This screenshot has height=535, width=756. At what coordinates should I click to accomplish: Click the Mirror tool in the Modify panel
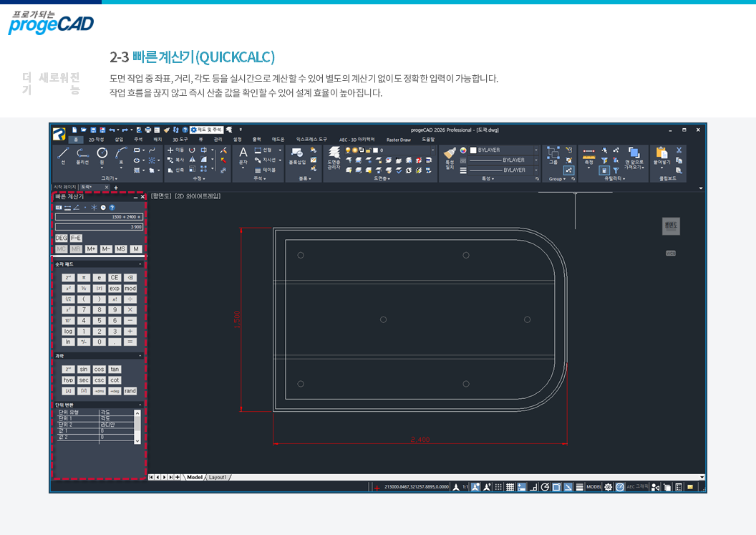[193, 160]
